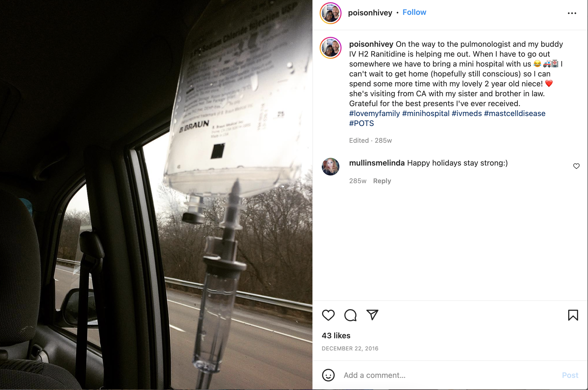Like mullinsmelinda's comment heart
588x390 pixels.
point(576,166)
